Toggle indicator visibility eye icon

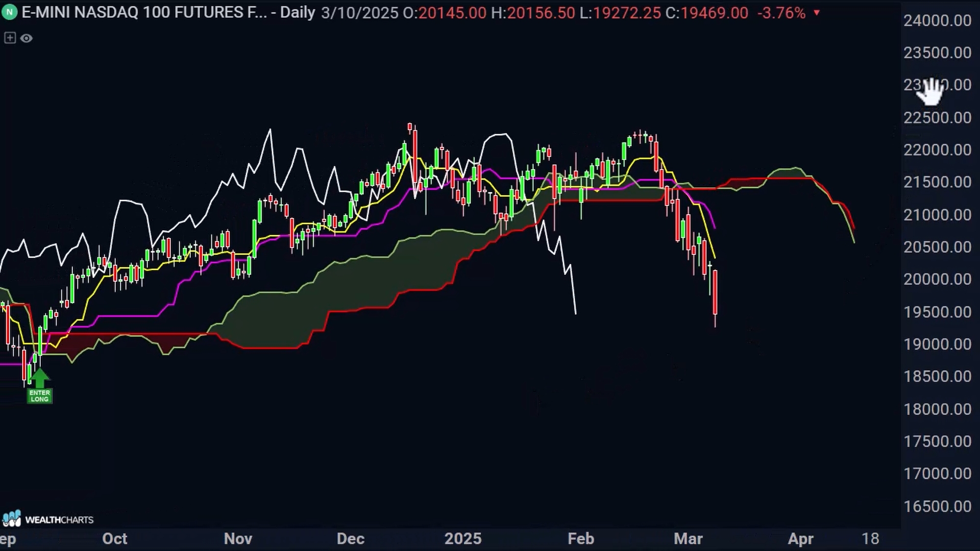27,38
